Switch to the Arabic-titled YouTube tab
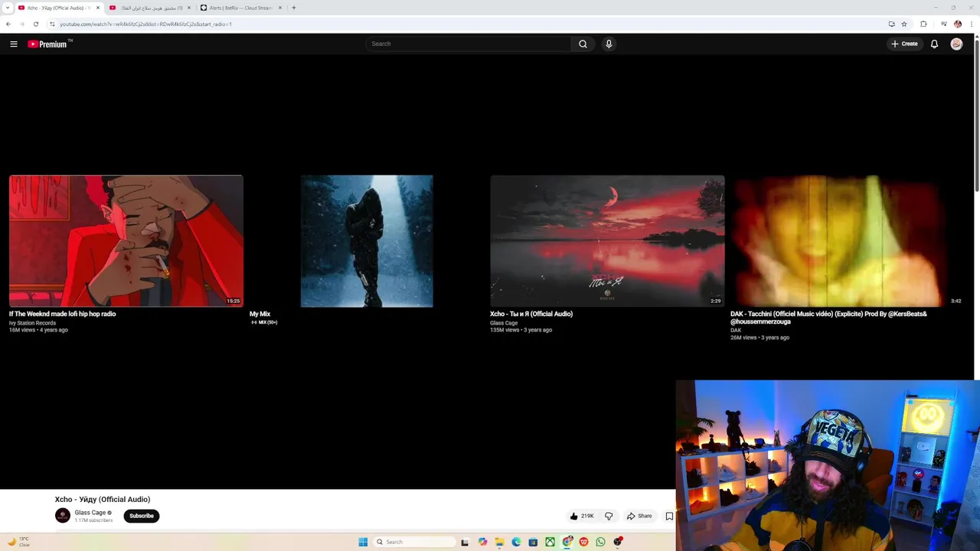 (150, 8)
